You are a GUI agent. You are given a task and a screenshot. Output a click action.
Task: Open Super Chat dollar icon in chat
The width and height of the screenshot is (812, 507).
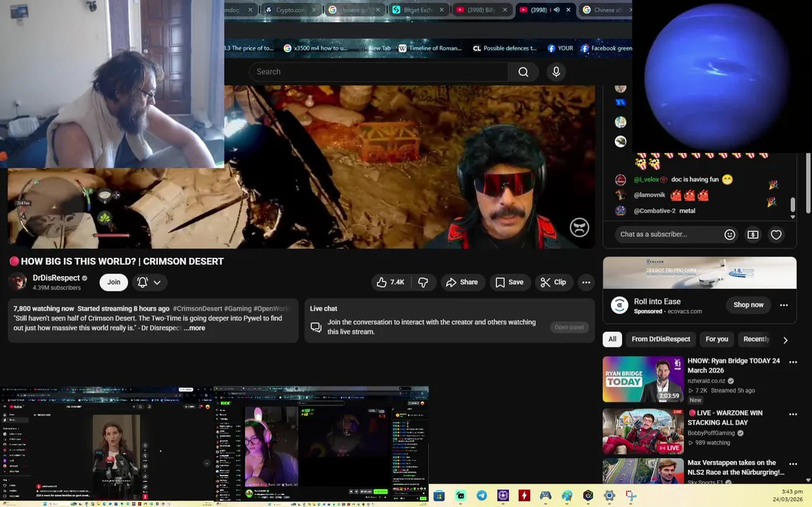[x=753, y=234]
